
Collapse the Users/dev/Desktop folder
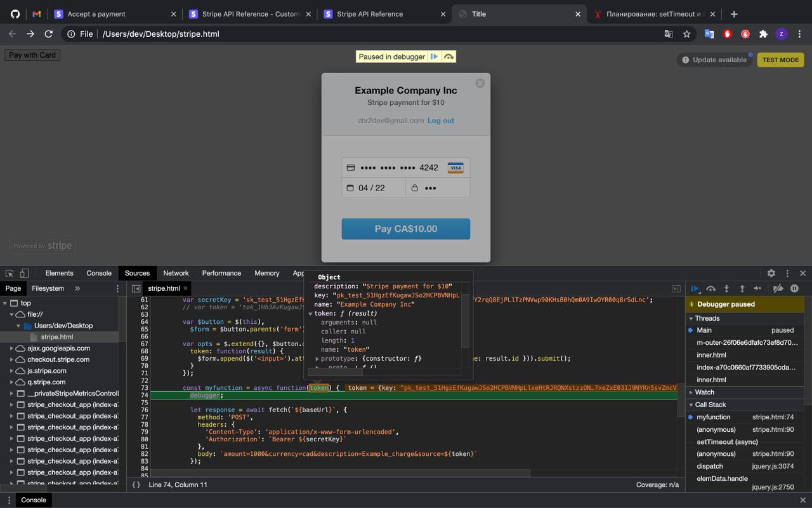[18, 326]
